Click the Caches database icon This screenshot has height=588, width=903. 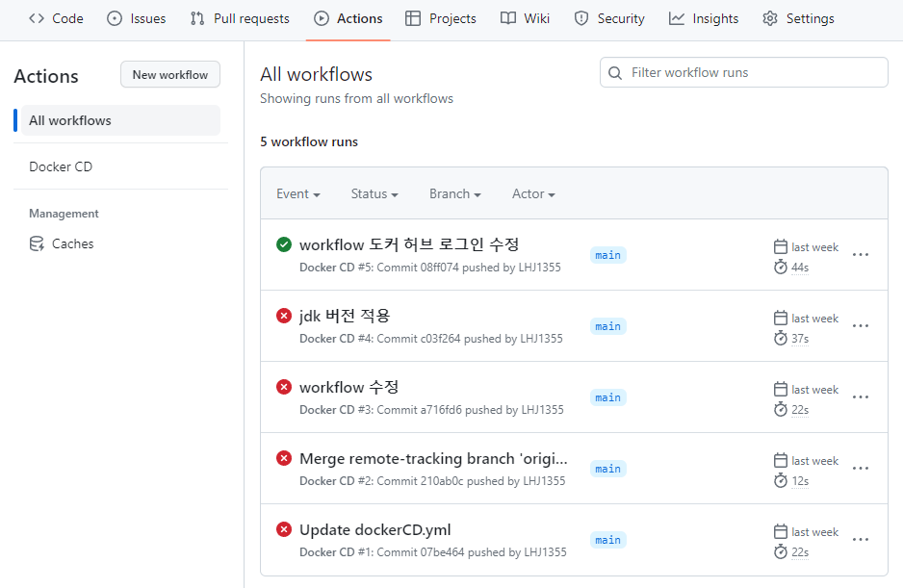37,244
